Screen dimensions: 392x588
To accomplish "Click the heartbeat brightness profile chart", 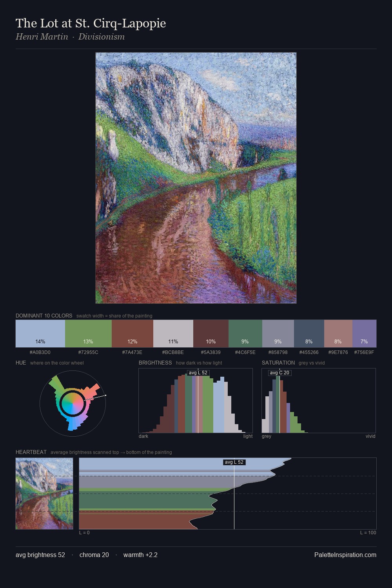I will point(228,494).
